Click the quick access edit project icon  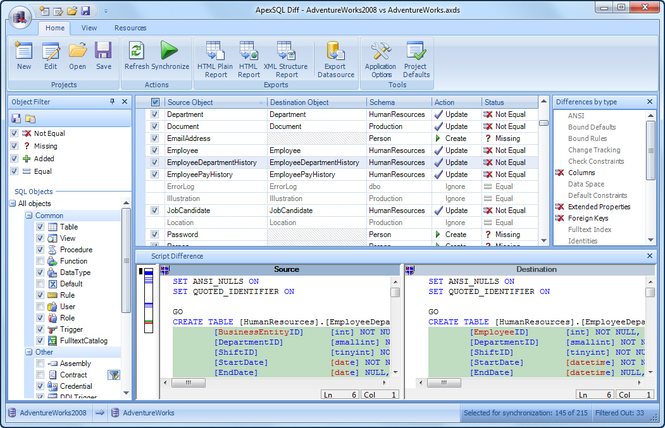(x=58, y=11)
